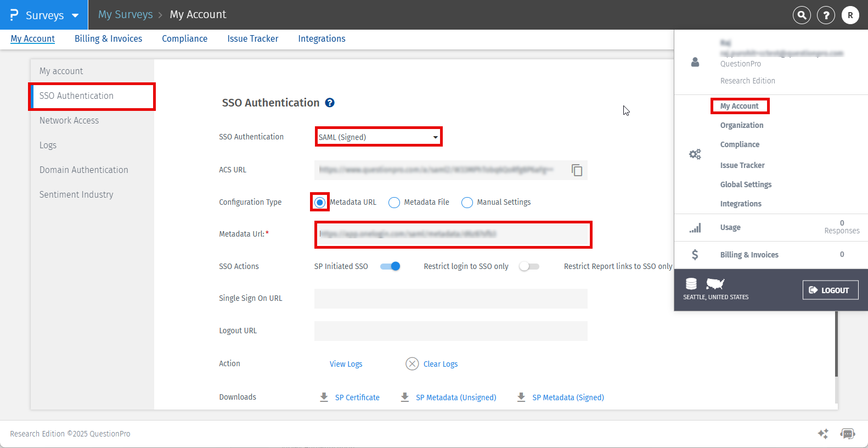Click the user profile avatar R
Screen dimensions: 868x448
pyautogui.click(x=850, y=15)
